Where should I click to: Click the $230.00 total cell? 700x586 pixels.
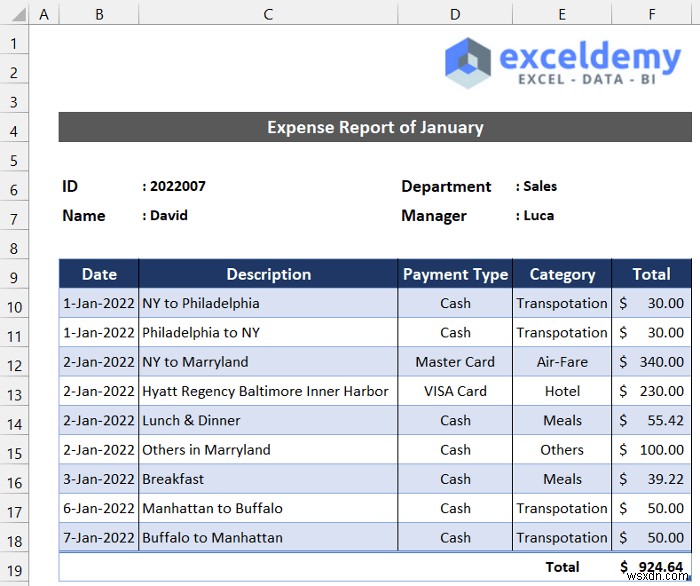[651, 391]
